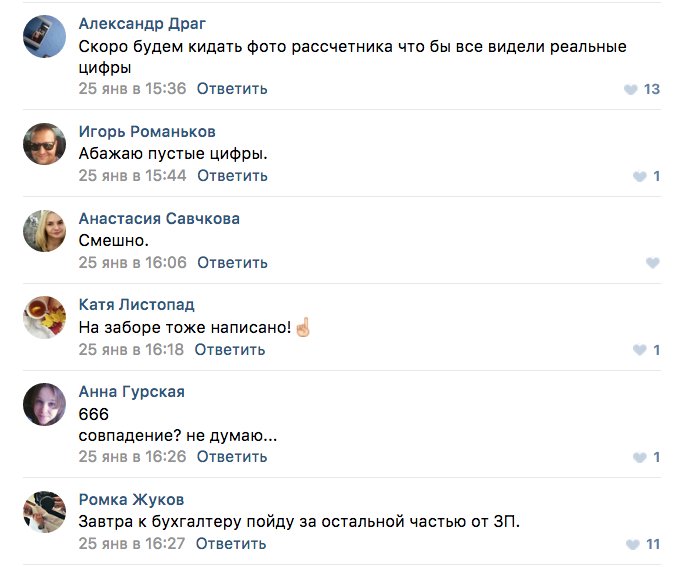The image size is (686, 570).
Task: Like Анна Гурская's comment heart icon
Action: coord(640,457)
